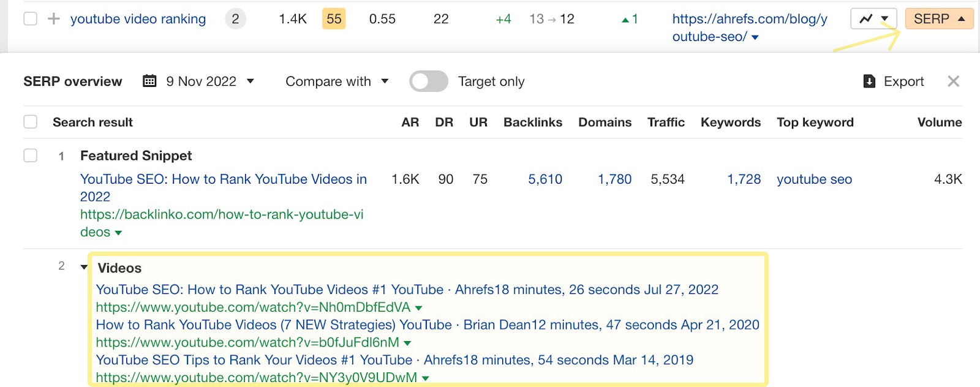
Task: Click the Traffic column header
Action: coord(666,122)
